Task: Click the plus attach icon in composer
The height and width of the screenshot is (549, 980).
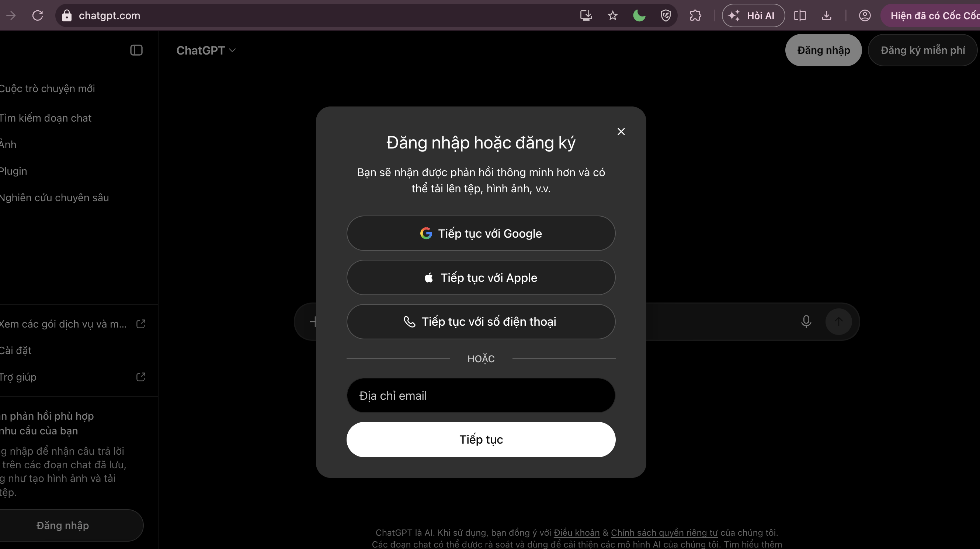Action: coord(313,322)
